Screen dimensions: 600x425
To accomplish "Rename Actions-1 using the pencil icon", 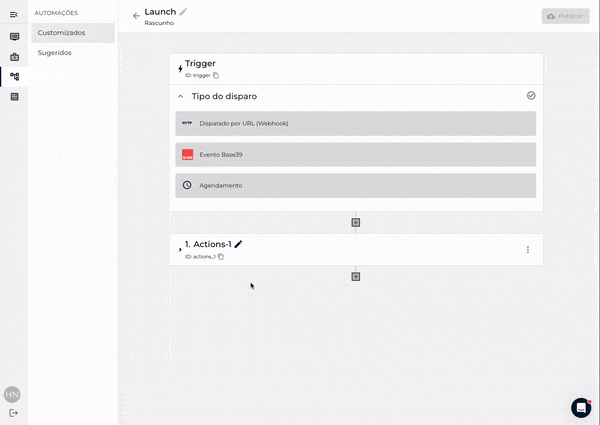I will tap(238, 244).
